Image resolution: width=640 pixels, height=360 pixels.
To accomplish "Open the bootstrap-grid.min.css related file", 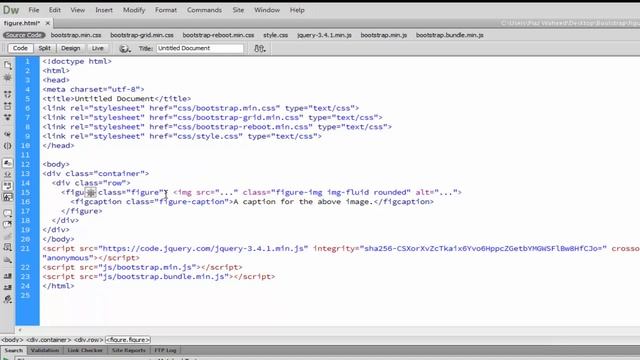I will 142,35.
